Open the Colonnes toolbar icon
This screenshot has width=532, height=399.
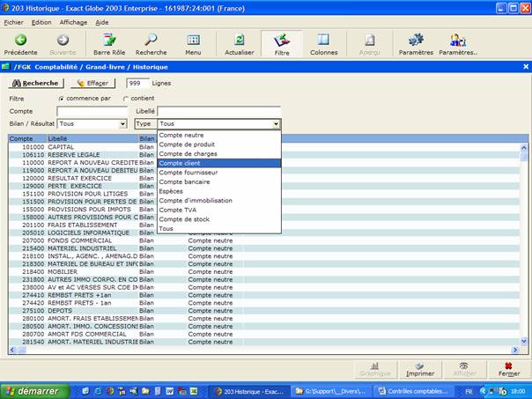(x=323, y=40)
